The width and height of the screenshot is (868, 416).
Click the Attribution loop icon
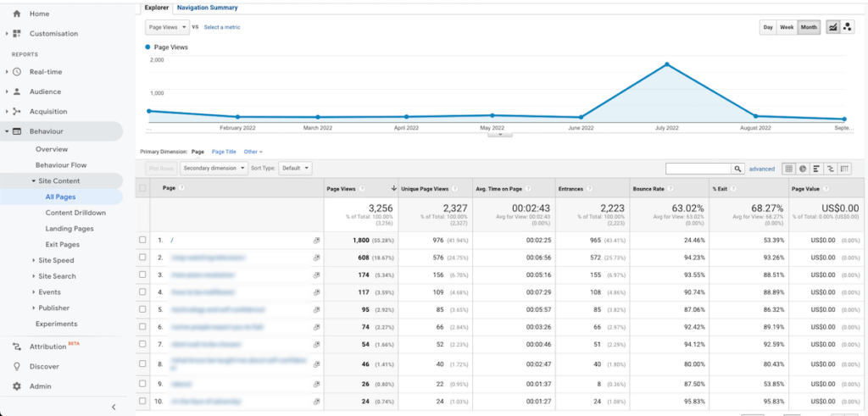tap(17, 347)
